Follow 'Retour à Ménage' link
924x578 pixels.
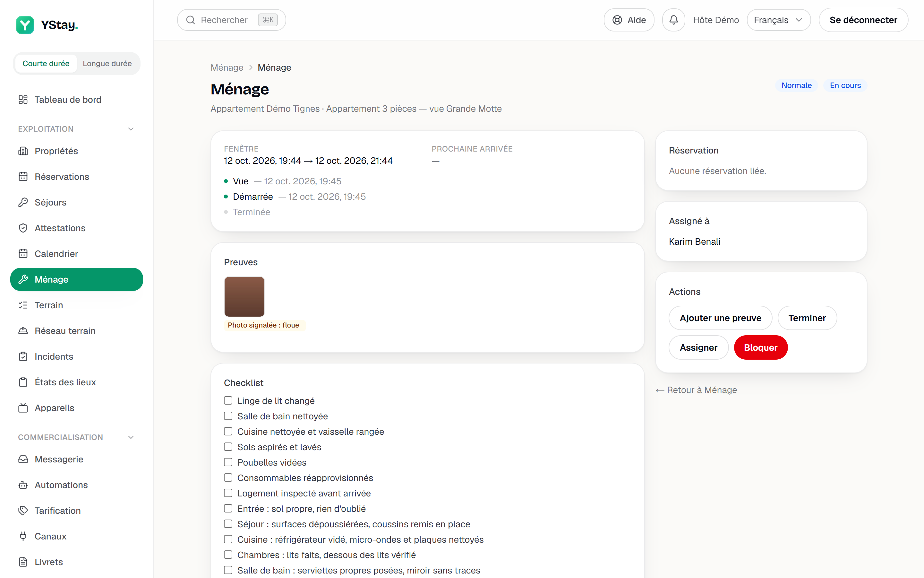click(697, 390)
